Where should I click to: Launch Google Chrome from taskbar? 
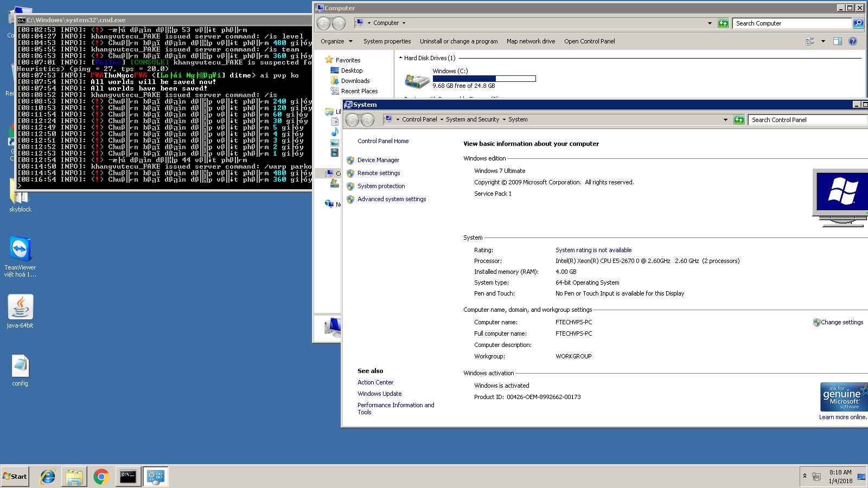(101, 477)
